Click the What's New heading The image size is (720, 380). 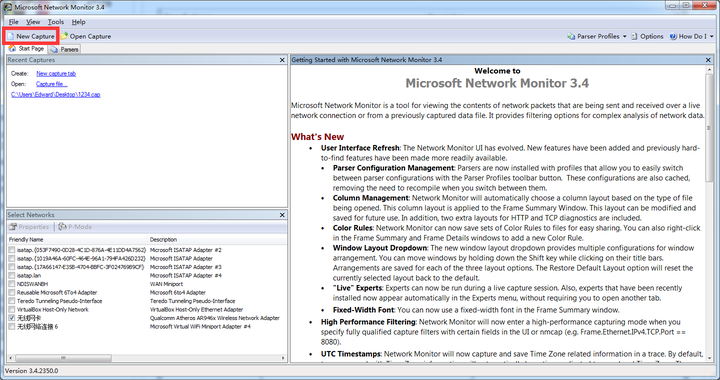[x=317, y=137]
